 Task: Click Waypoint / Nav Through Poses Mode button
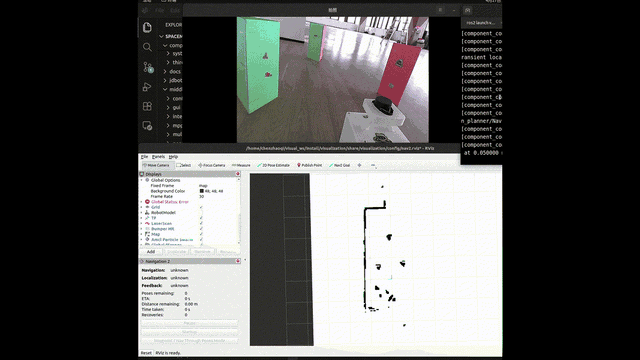[x=189, y=341]
